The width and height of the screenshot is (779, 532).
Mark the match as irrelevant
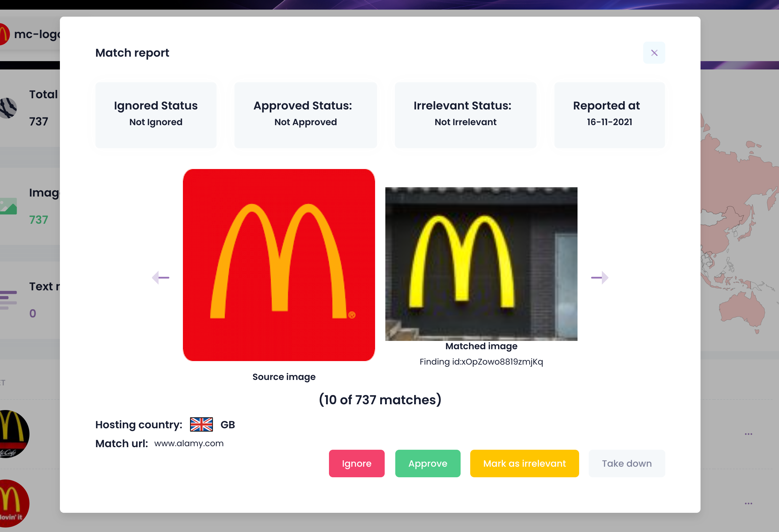coord(524,463)
